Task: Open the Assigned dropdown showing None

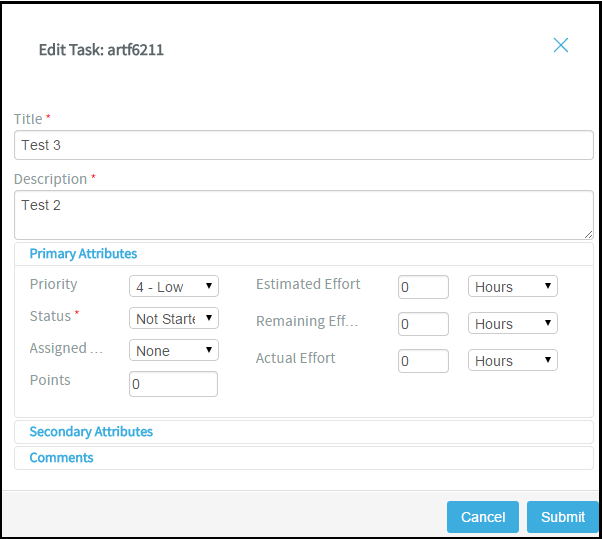Action: (174, 350)
